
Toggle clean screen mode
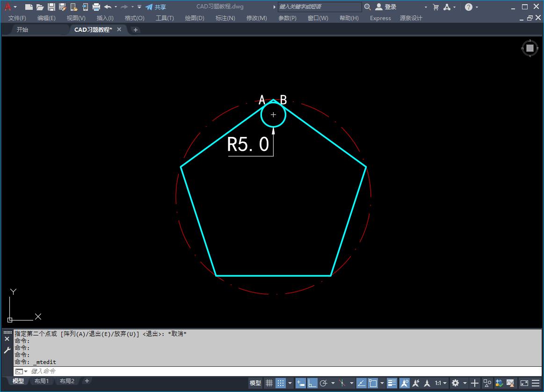[524, 383]
